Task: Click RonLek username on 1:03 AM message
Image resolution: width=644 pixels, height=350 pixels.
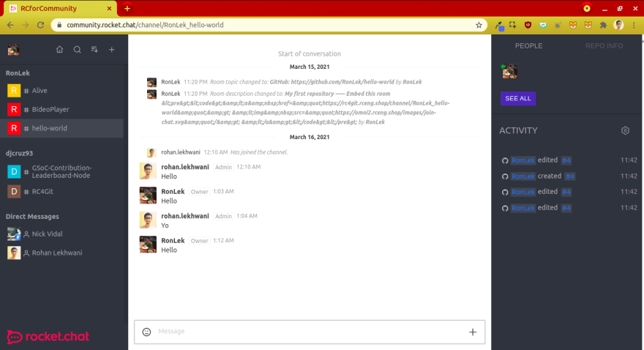Action: tap(173, 191)
